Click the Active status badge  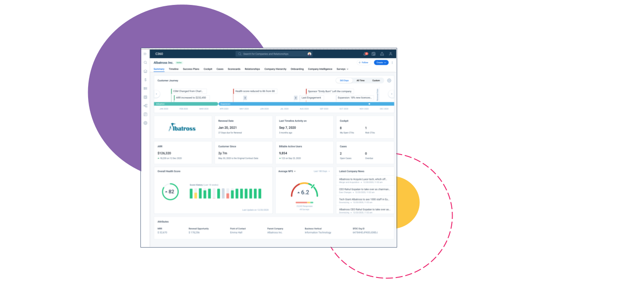[x=179, y=63]
